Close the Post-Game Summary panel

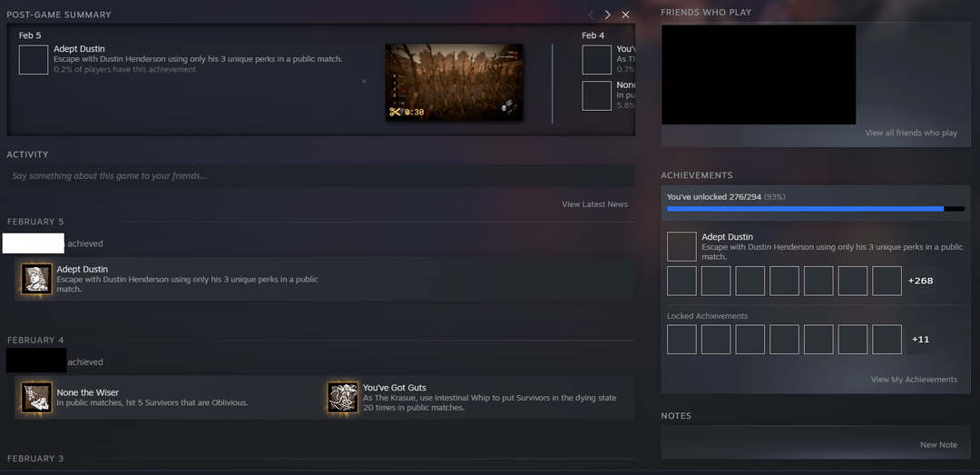[x=625, y=15]
